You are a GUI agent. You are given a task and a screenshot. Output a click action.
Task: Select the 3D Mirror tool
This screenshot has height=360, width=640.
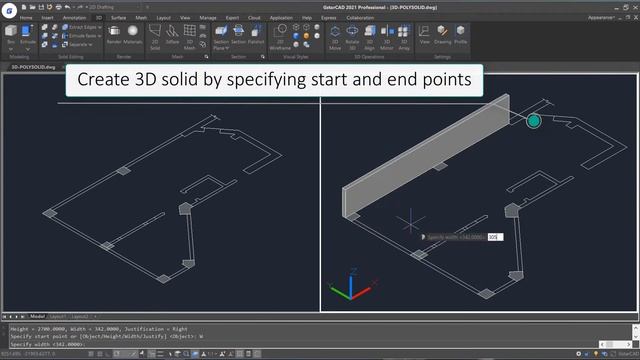click(x=387, y=37)
